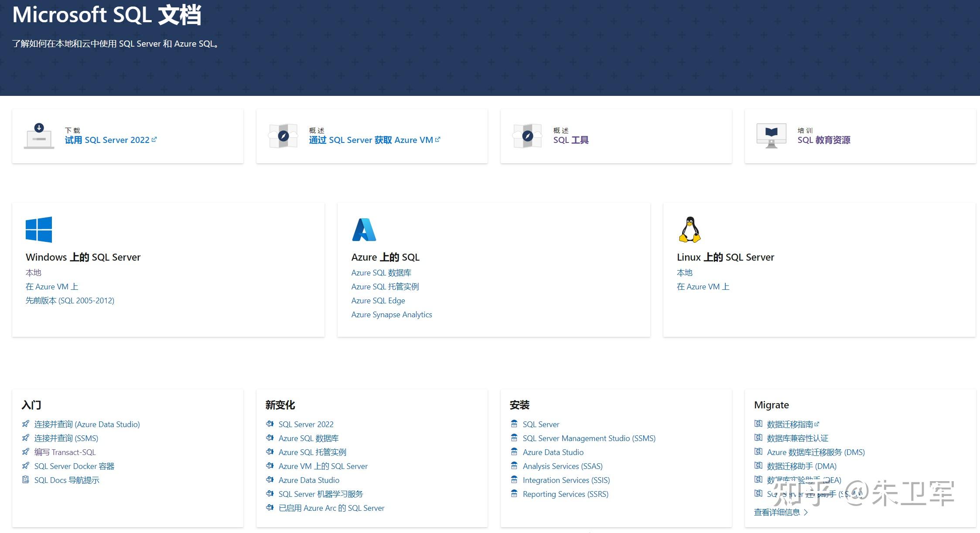Screen dimensions: 980x533
Task: Click the download icon on the 试用 SQL Server 2022 card
Action: (39, 136)
